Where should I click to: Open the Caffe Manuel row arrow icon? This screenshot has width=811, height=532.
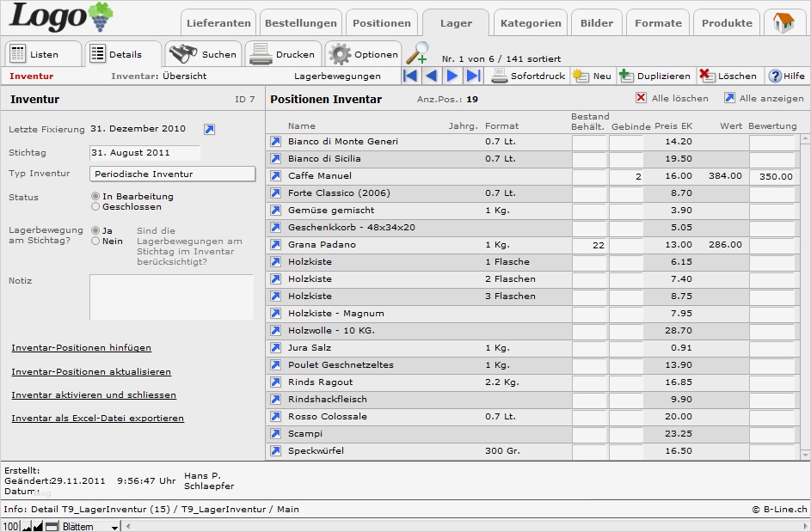(276, 175)
